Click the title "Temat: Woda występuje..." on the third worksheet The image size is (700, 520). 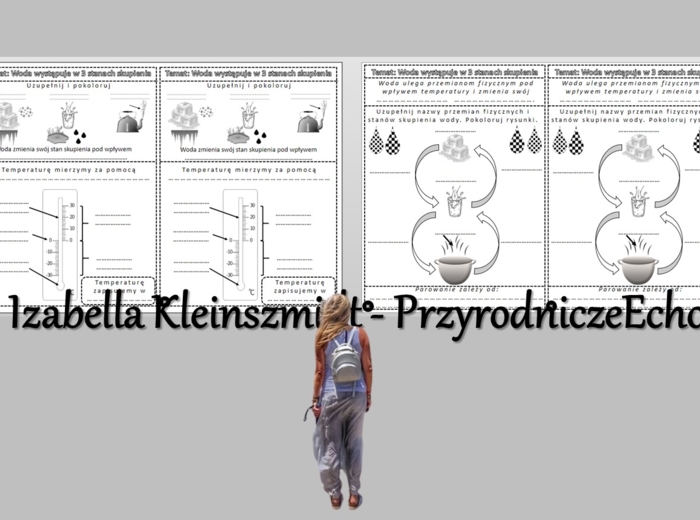click(454, 72)
